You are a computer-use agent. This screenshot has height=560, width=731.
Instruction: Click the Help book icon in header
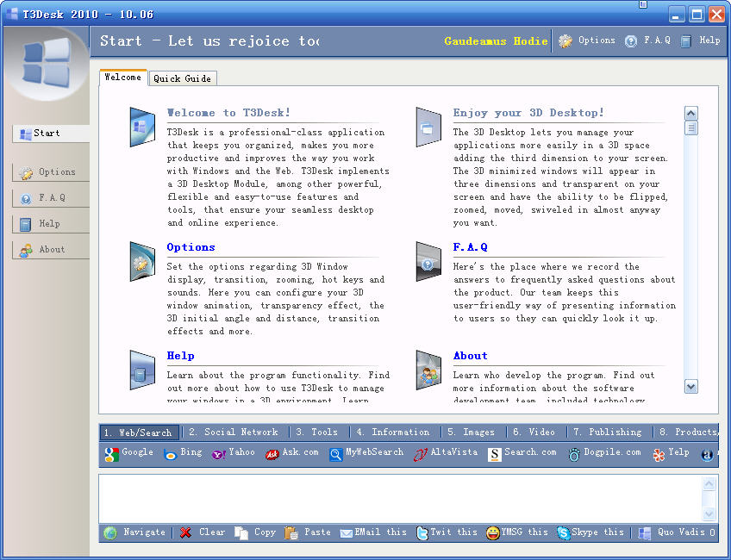coord(685,41)
